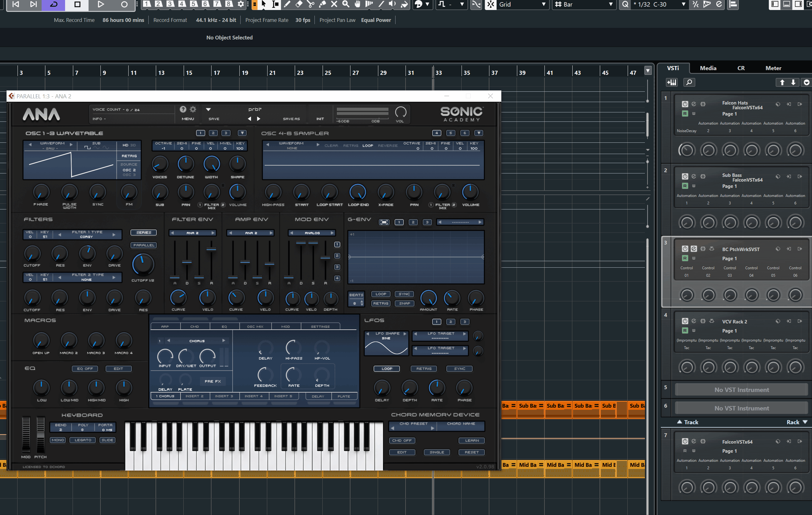Switch to the Media tab

708,68
